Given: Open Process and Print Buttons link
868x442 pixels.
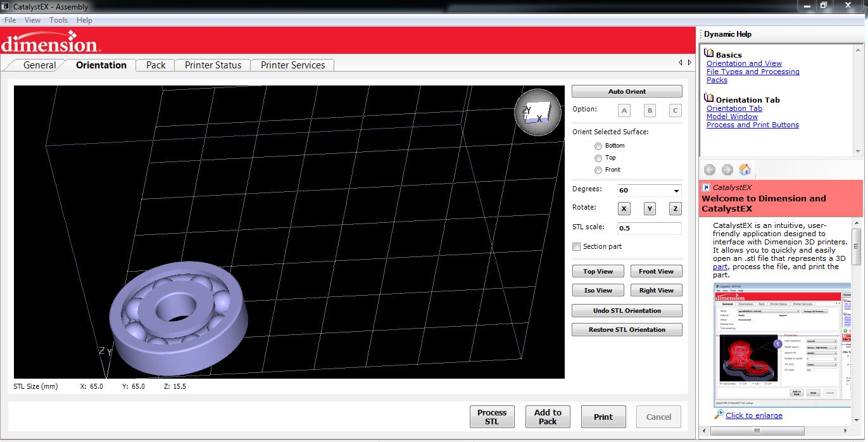Looking at the screenshot, I should click(753, 125).
